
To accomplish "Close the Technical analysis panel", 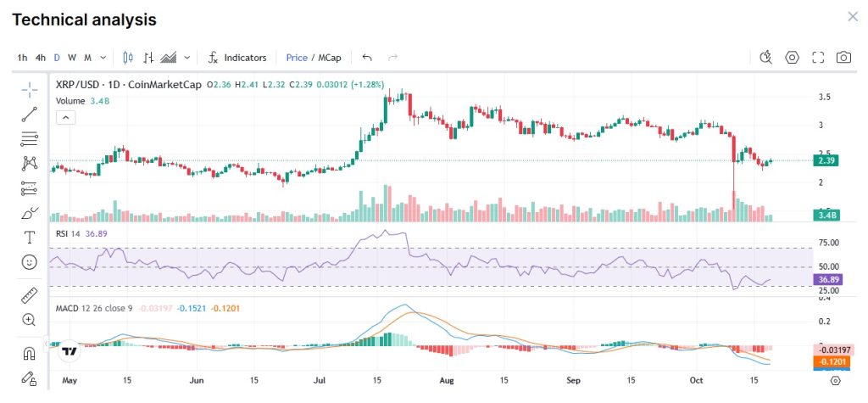I will 853,17.
